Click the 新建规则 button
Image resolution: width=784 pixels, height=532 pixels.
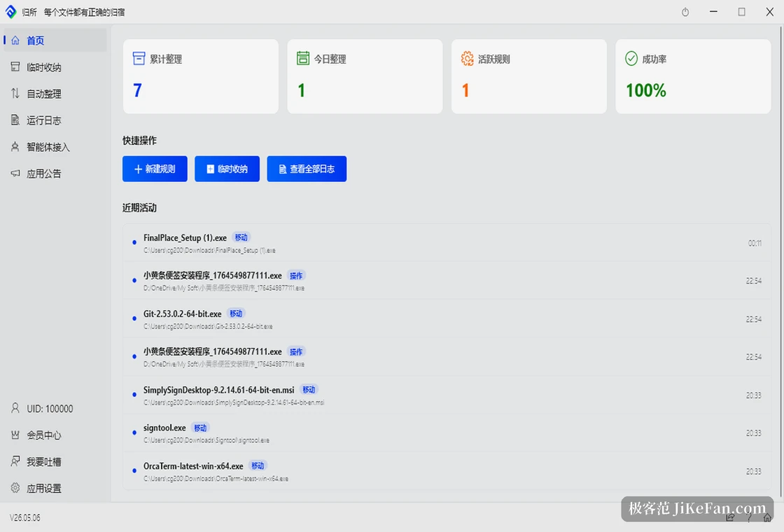pyautogui.click(x=155, y=169)
